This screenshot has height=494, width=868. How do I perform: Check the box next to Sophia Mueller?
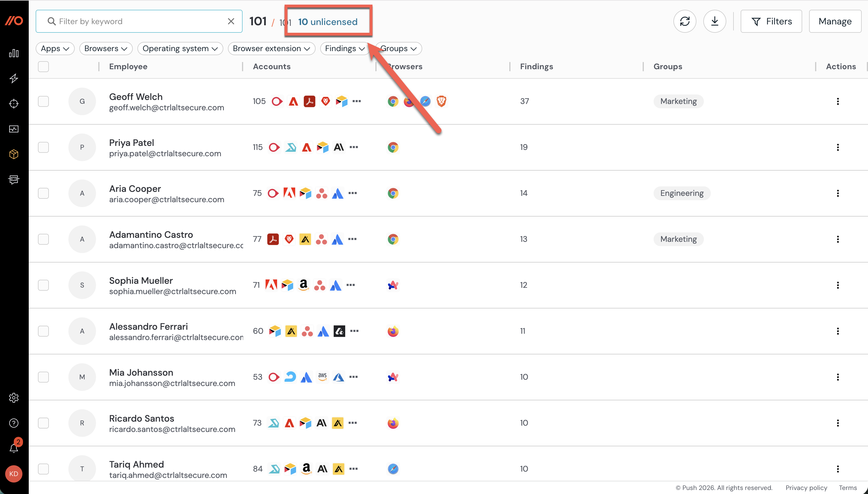click(x=43, y=285)
